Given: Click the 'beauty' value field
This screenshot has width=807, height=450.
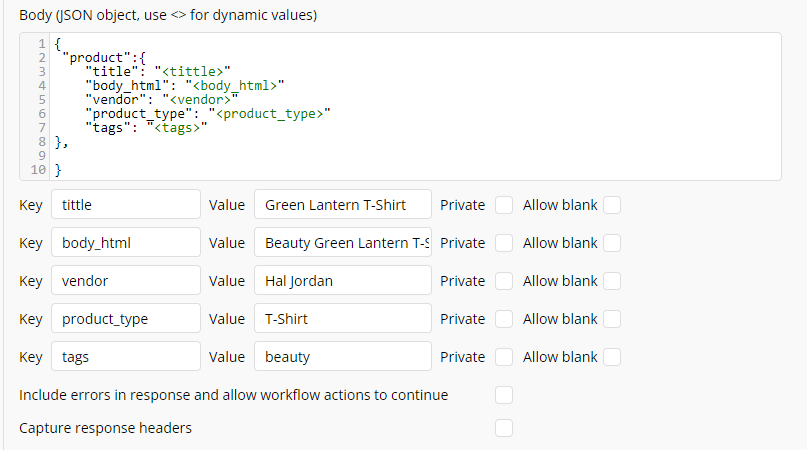Looking at the screenshot, I should pyautogui.click(x=343, y=357).
